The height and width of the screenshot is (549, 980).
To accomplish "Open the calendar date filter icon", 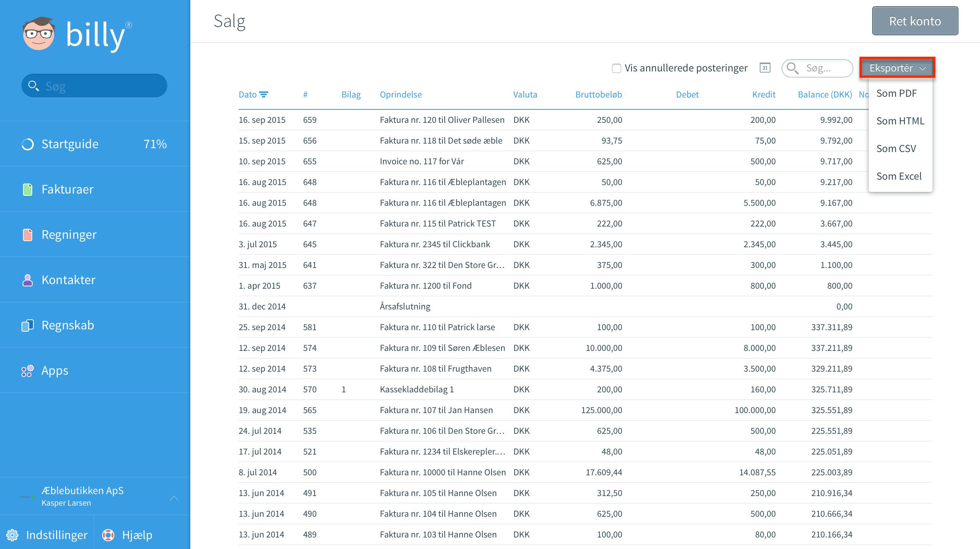I will [x=765, y=68].
